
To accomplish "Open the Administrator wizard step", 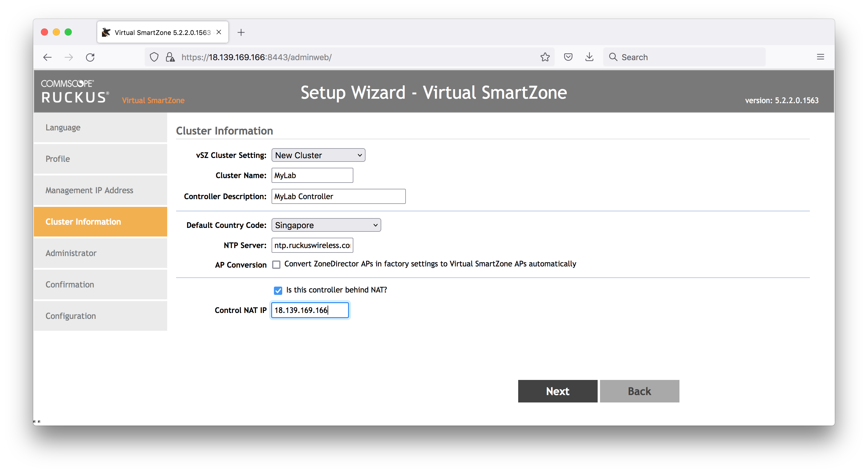I will [100, 253].
